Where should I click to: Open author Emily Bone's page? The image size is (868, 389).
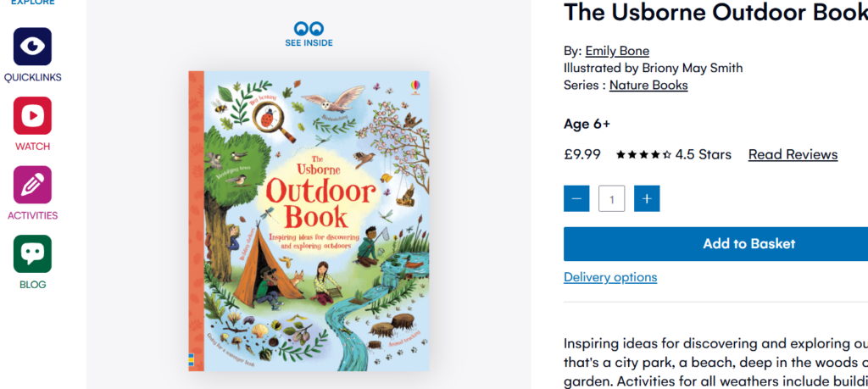point(617,51)
